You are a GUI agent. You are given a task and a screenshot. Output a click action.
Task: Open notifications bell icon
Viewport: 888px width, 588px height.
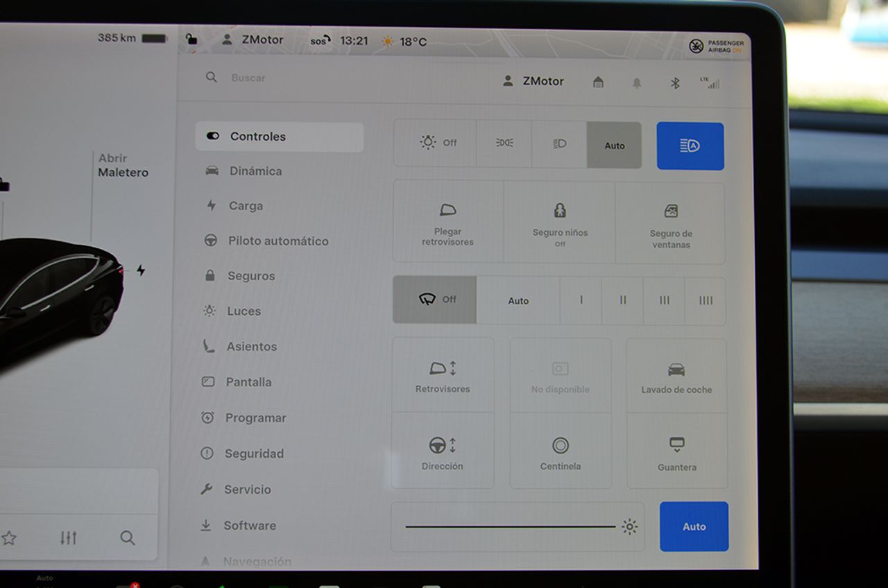pyautogui.click(x=636, y=83)
